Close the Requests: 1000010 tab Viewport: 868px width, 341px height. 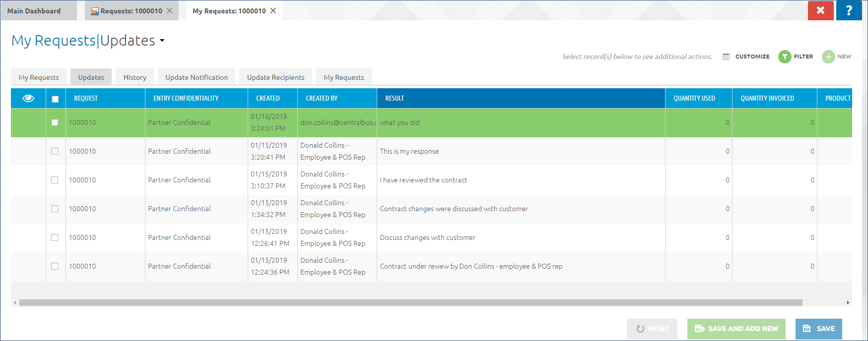point(170,11)
